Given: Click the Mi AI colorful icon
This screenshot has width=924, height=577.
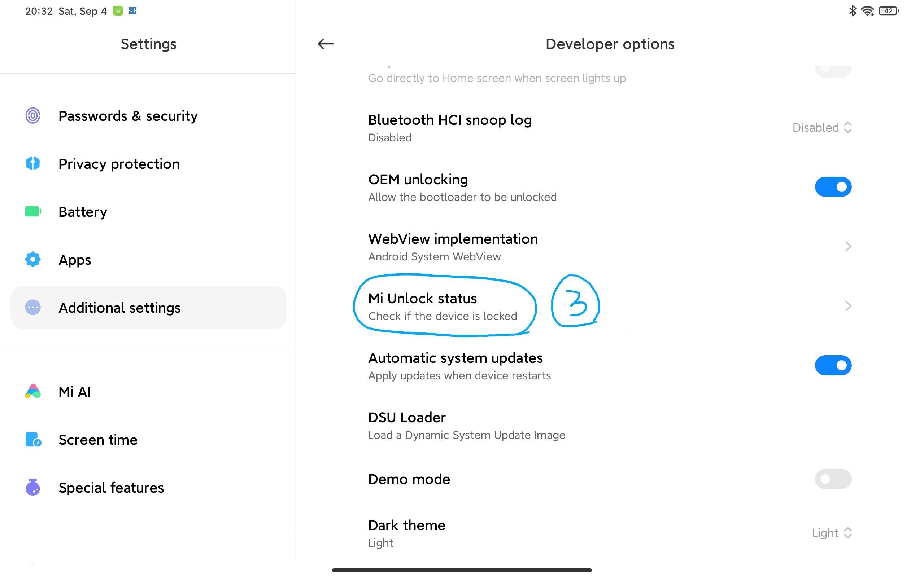Looking at the screenshot, I should 33,392.
